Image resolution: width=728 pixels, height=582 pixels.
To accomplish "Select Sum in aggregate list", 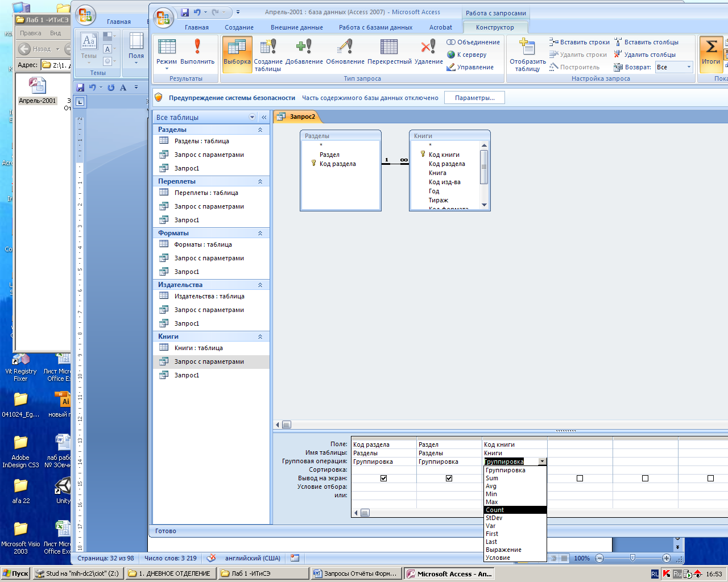I will (x=515, y=478).
